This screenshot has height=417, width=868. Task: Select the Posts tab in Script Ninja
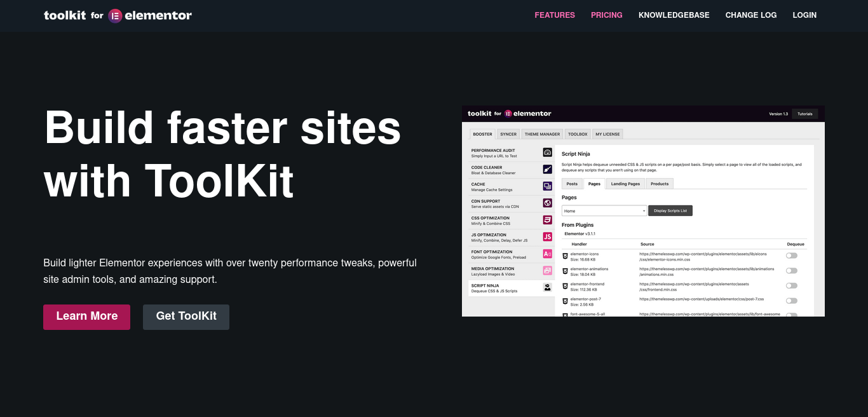coord(572,184)
